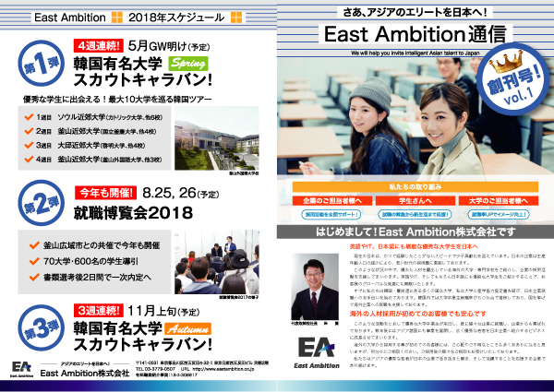Image resolution: width=554 pixels, height=392 pixels.
Task: Click the checkmark beside 3週目 大邱近郊大学
Action: point(29,145)
